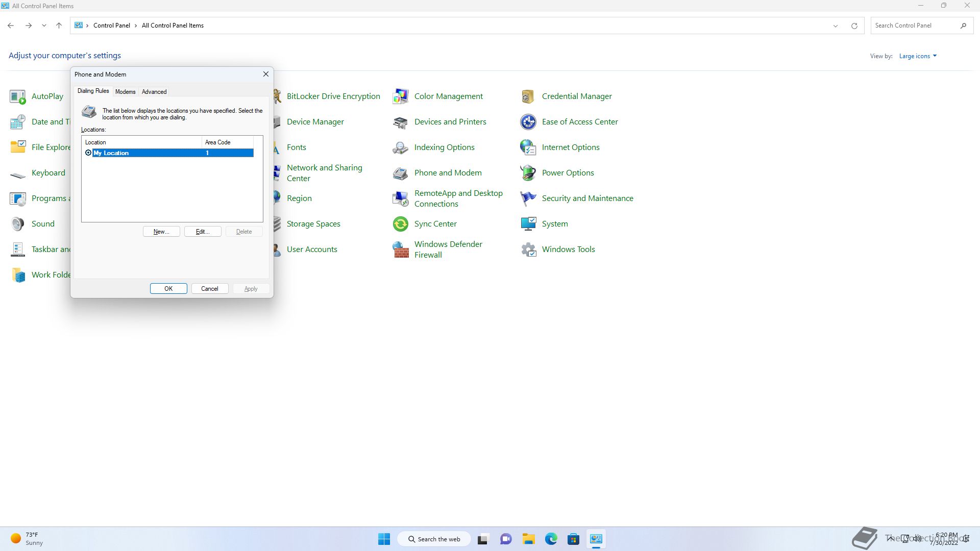Click Search the web taskbar box
This screenshot has height=551, width=980.
click(x=434, y=539)
